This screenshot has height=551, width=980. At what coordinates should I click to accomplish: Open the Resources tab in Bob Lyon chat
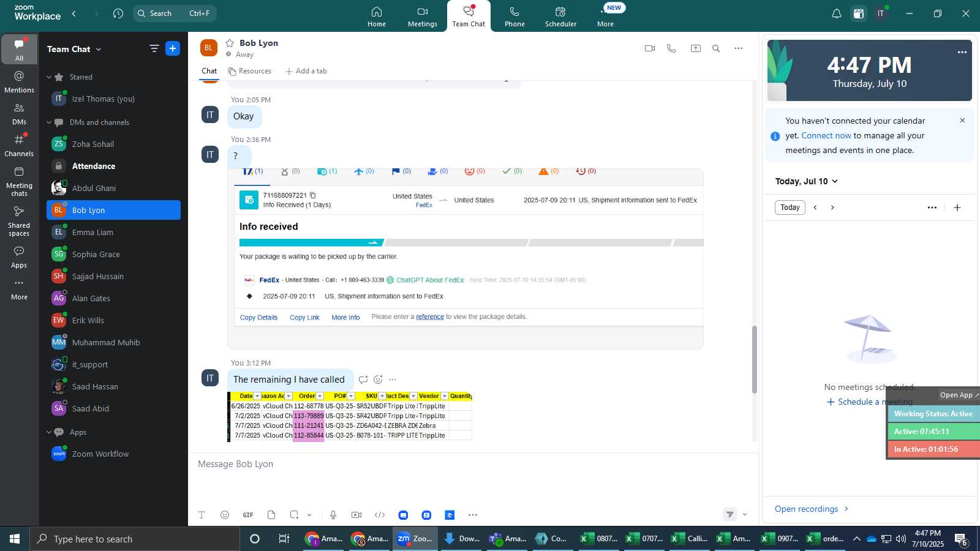250,71
